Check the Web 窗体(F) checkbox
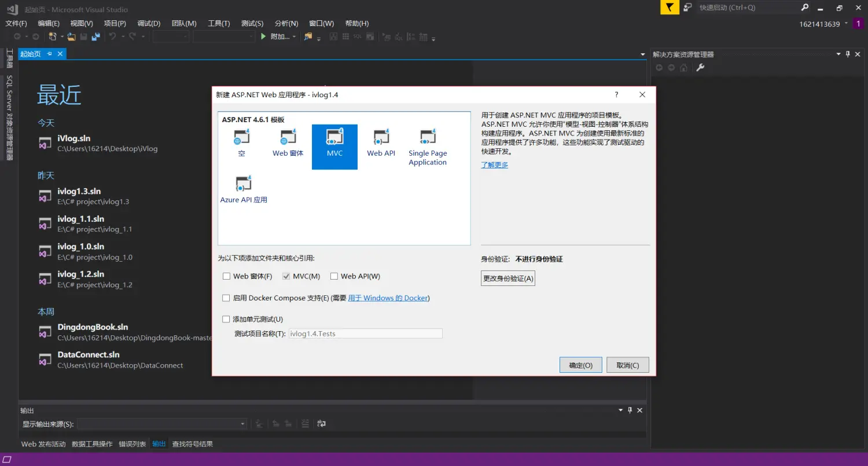868x466 pixels. pos(226,276)
